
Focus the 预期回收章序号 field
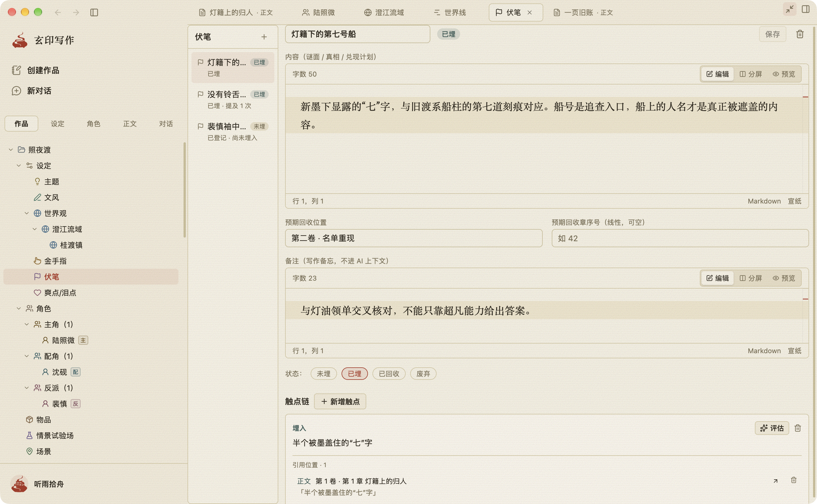680,238
